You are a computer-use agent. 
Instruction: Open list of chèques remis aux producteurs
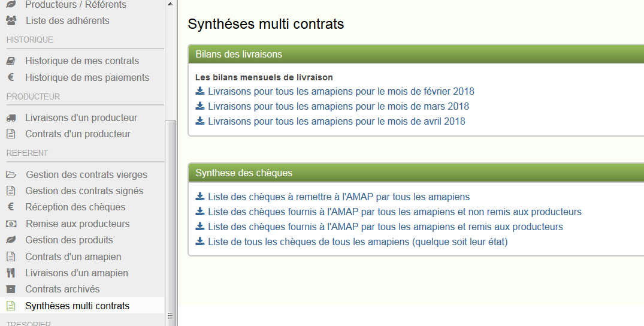pyautogui.click(x=385, y=227)
